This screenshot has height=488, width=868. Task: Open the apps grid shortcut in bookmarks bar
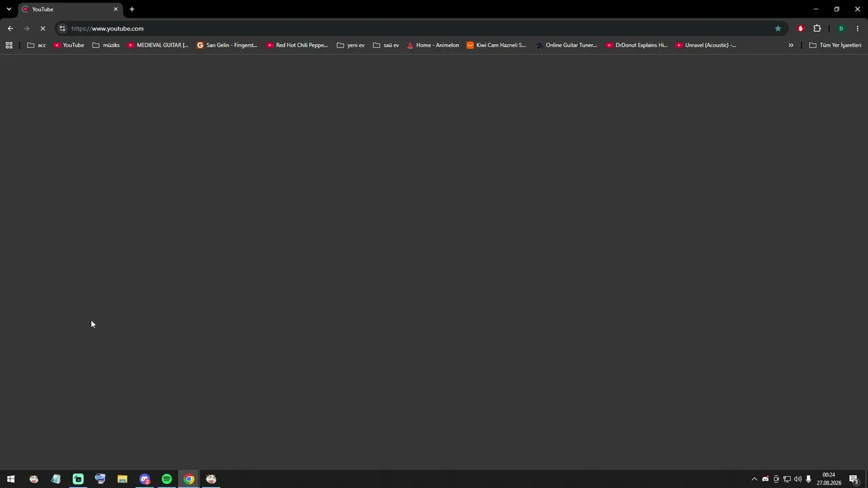[9, 45]
